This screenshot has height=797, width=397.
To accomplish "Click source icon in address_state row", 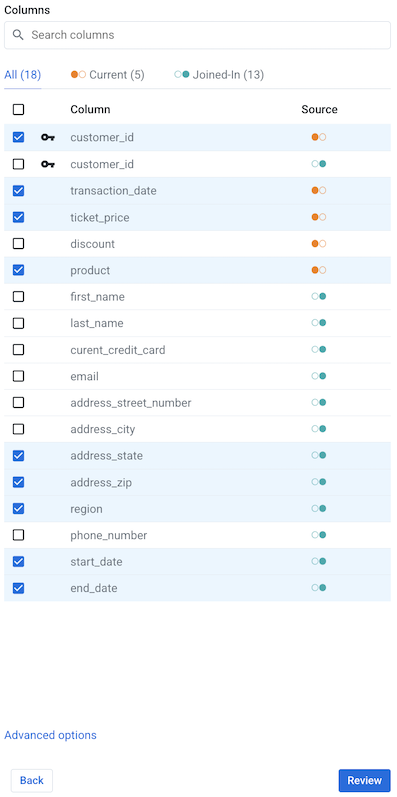I will 319,455.
